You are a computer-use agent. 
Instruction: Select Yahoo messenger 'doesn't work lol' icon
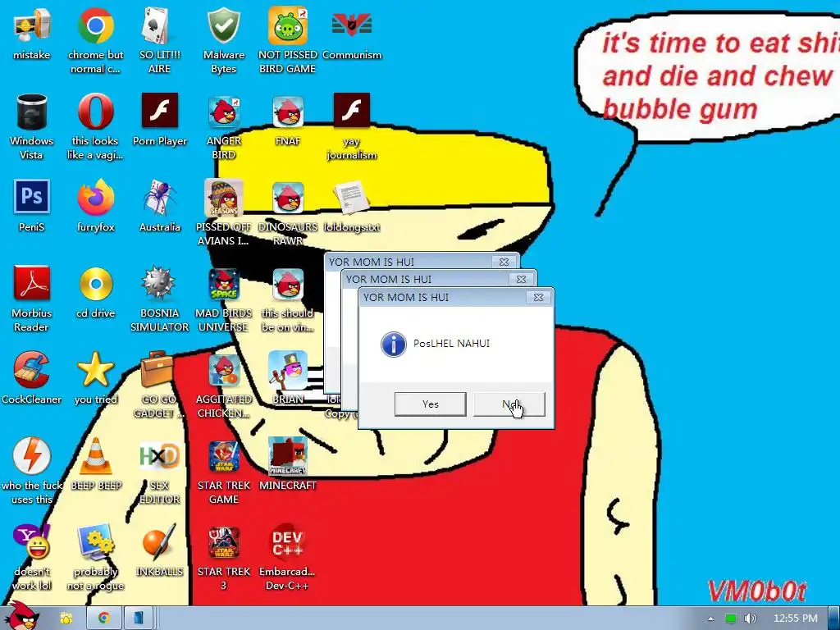pos(32,541)
